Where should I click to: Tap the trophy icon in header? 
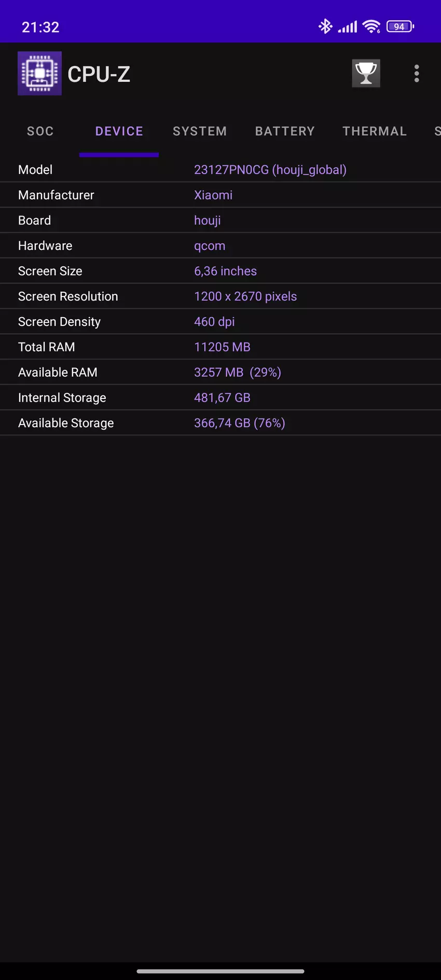pyautogui.click(x=366, y=74)
